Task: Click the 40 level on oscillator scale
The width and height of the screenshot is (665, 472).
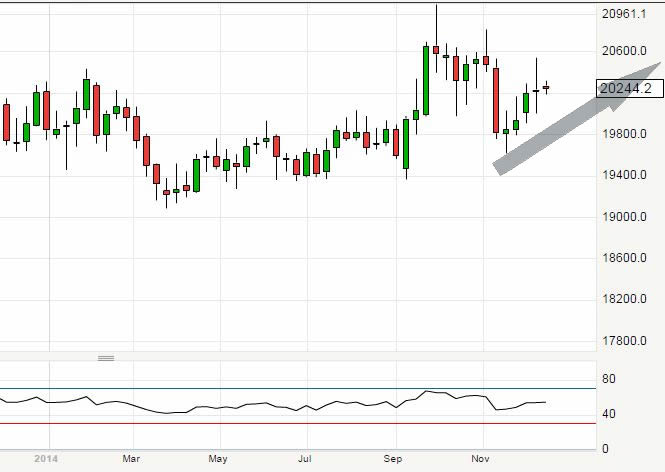Action: pyautogui.click(x=607, y=414)
